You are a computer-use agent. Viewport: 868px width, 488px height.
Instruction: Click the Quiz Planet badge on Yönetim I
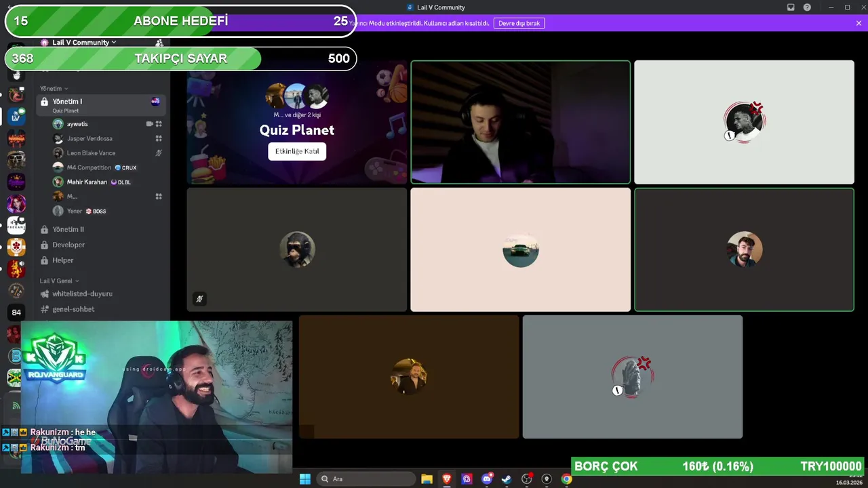click(155, 102)
